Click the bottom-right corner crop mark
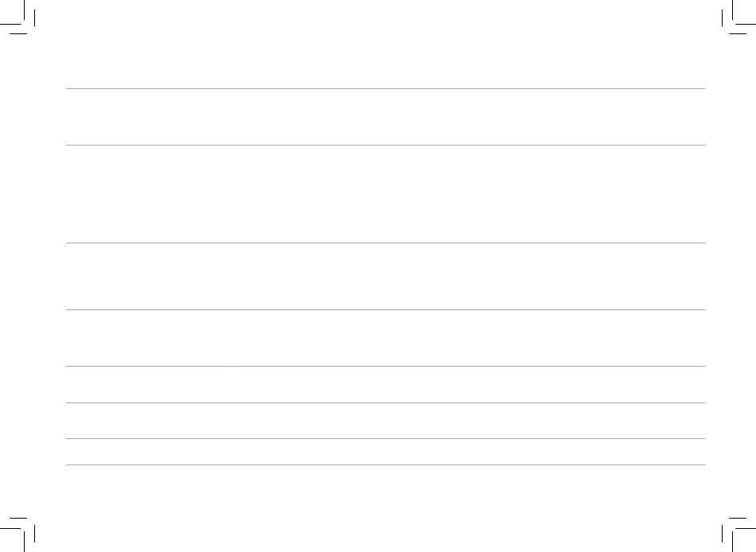The height and width of the screenshot is (552, 756). [x=738, y=535]
